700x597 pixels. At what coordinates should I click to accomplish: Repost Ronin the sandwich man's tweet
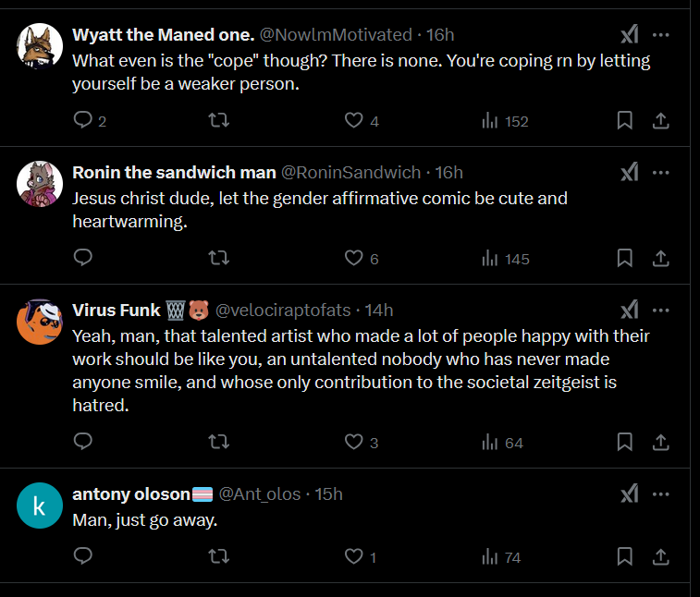[x=219, y=258]
